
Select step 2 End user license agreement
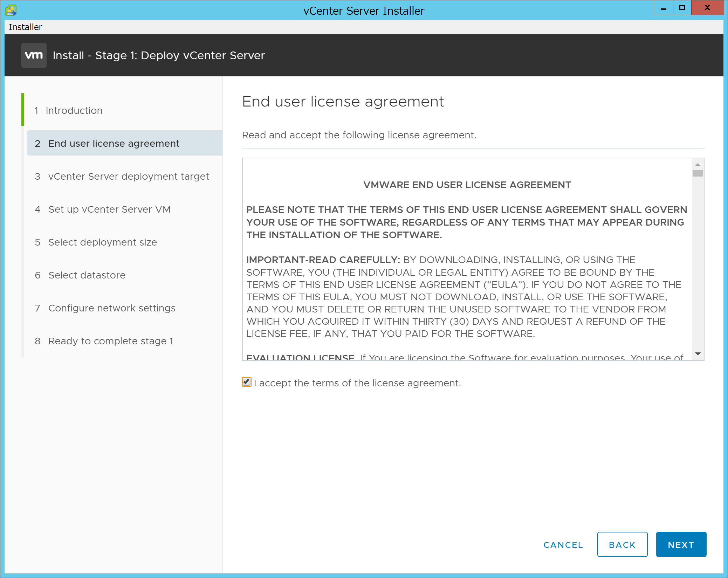(125, 143)
